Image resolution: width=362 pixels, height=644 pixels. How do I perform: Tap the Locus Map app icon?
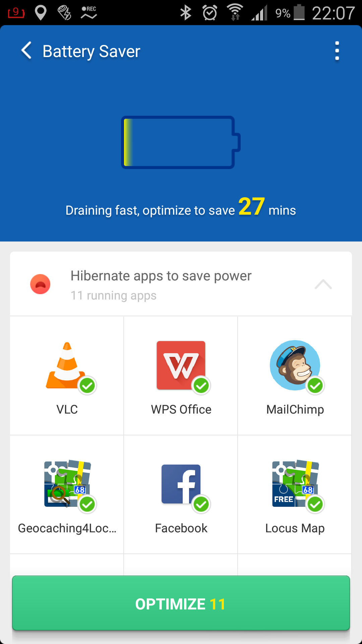click(x=295, y=483)
